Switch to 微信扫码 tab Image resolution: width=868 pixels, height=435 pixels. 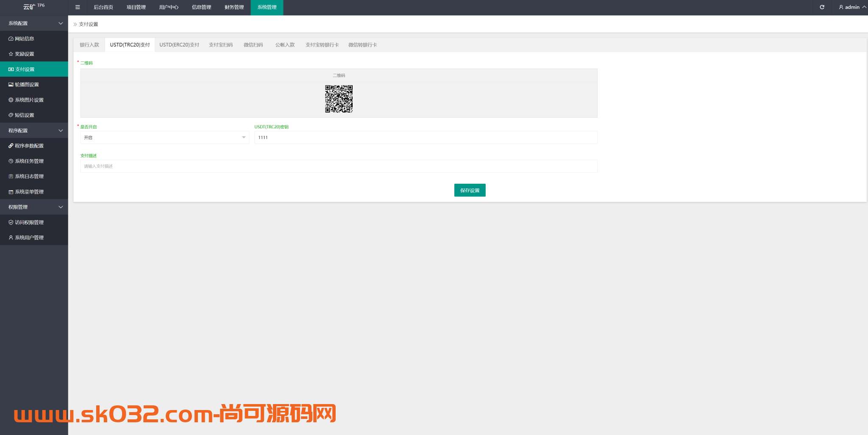tap(253, 45)
